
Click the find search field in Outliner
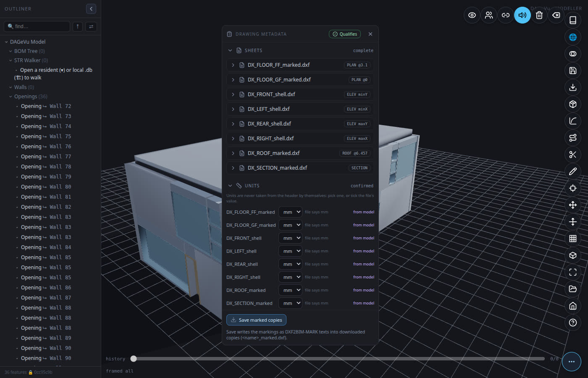point(37,26)
